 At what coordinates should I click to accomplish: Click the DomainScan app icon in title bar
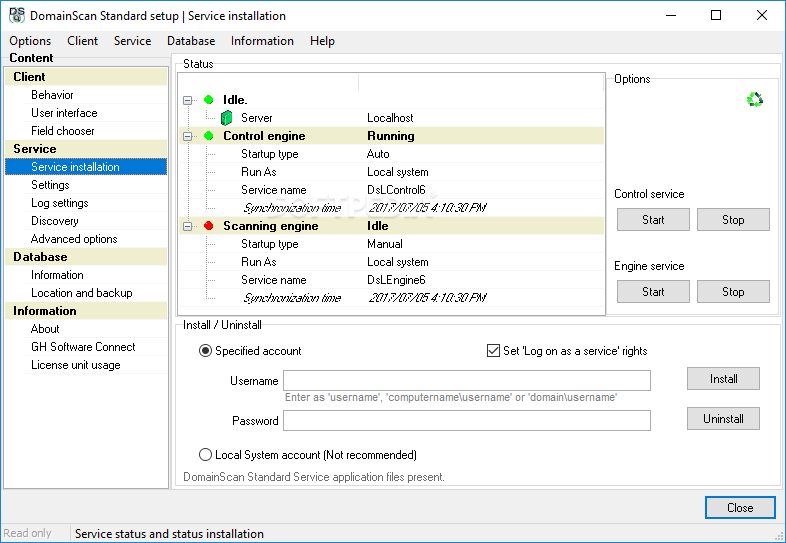[17, 15]
